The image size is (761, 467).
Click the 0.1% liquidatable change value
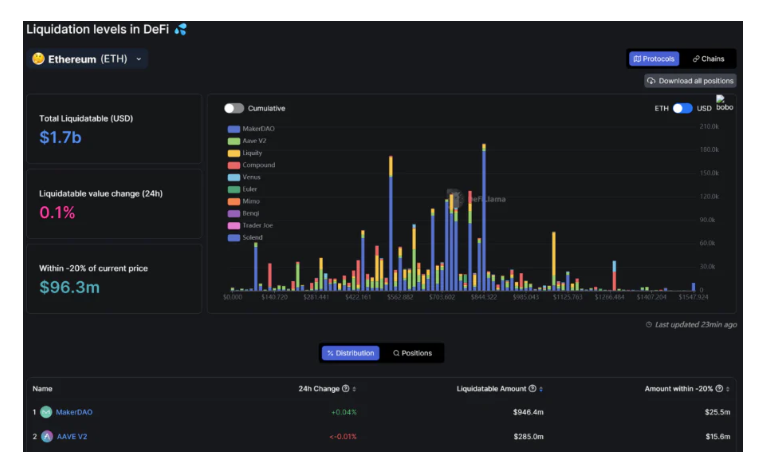(57, 213)
